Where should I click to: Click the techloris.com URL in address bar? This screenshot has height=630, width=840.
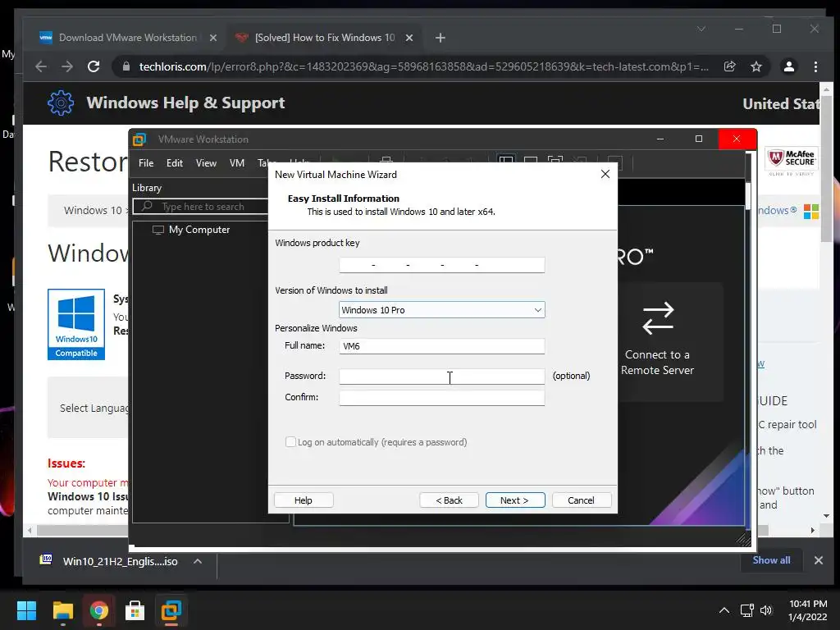(423, 66)
